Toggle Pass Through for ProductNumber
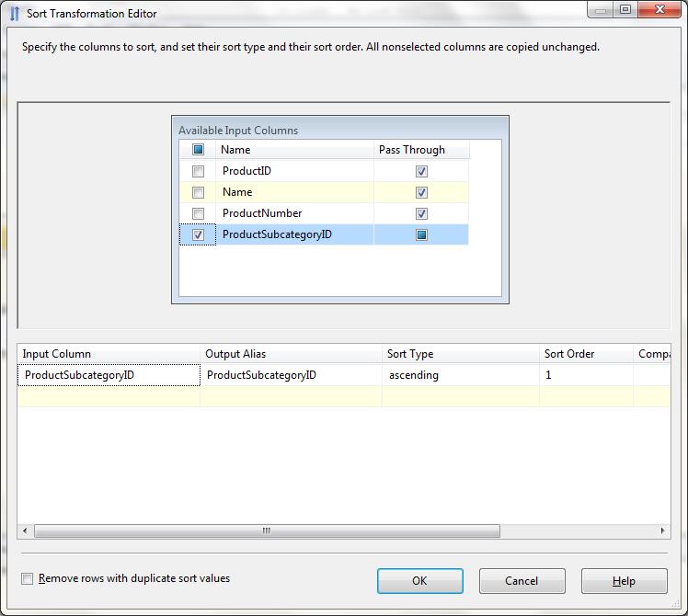Screen dimensions: 688x616 tap(421, 213)
